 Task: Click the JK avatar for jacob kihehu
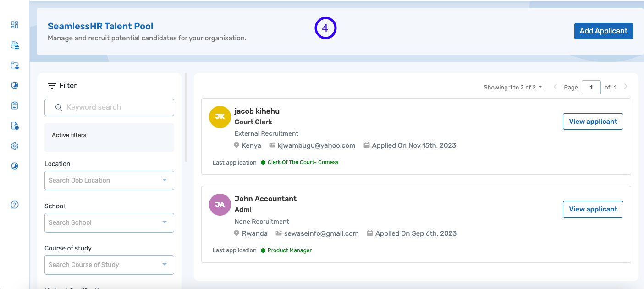coord(220,117)
